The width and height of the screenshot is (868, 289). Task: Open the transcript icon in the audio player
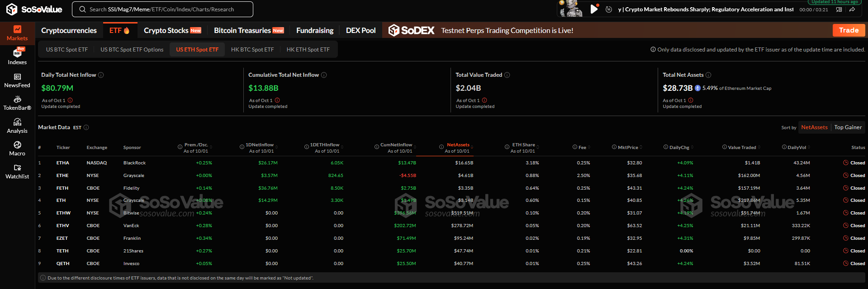click(x=839, y=9)
